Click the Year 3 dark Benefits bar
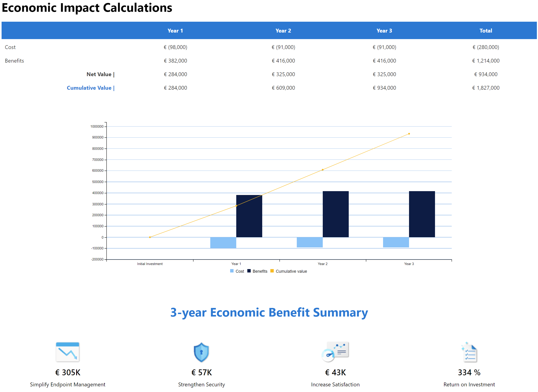Screen dimensions: 538x392 click(422, 214)
